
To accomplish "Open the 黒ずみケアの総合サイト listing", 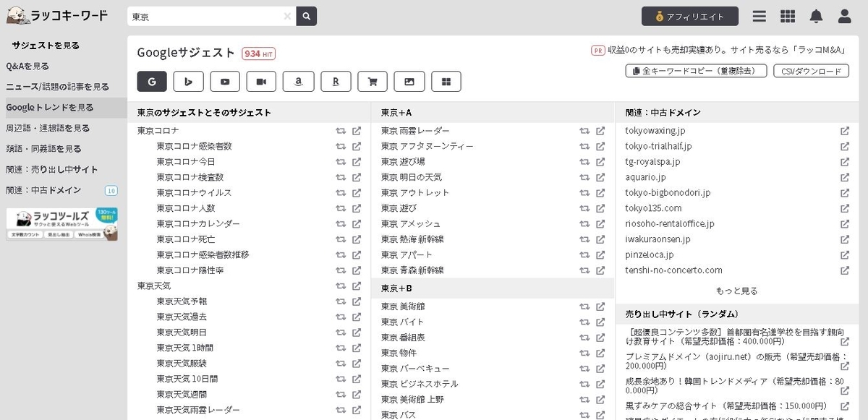I will pyautogui.click(x=726, y=406).
